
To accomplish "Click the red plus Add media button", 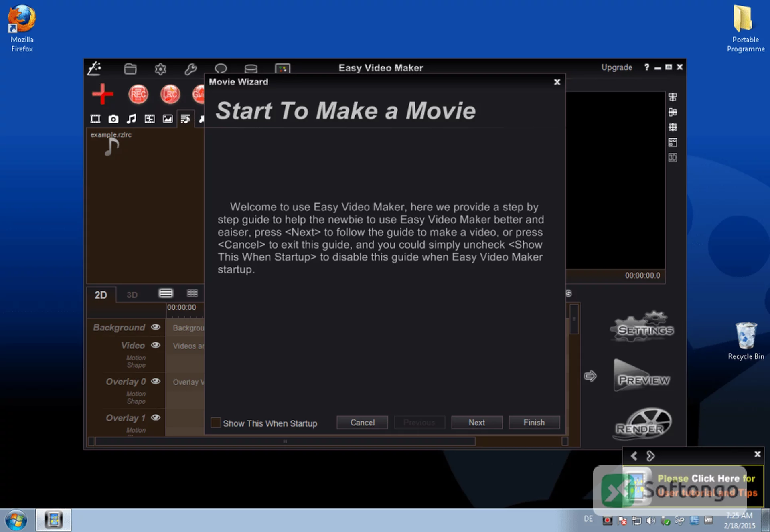I will 103,94.
